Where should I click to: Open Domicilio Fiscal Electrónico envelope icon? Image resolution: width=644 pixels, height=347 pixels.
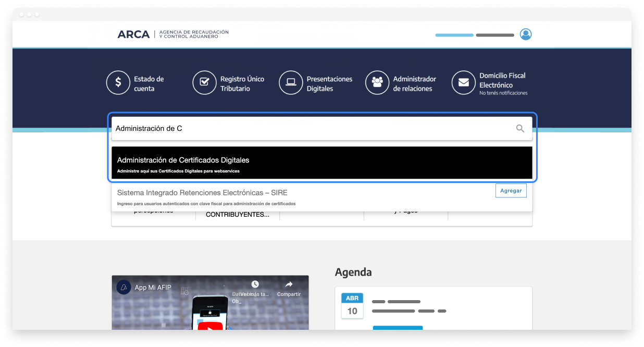[463, 82]
